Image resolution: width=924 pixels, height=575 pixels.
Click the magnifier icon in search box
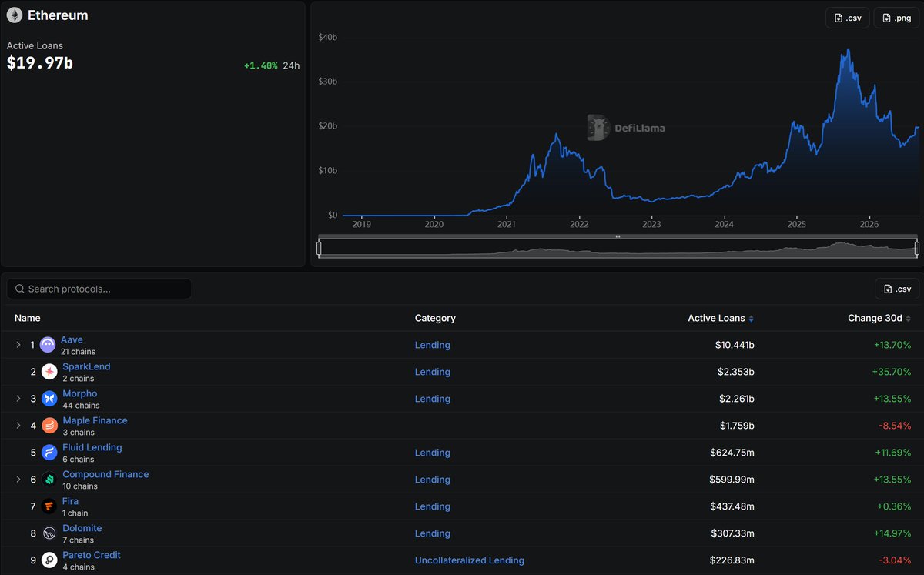coord(20,289)
